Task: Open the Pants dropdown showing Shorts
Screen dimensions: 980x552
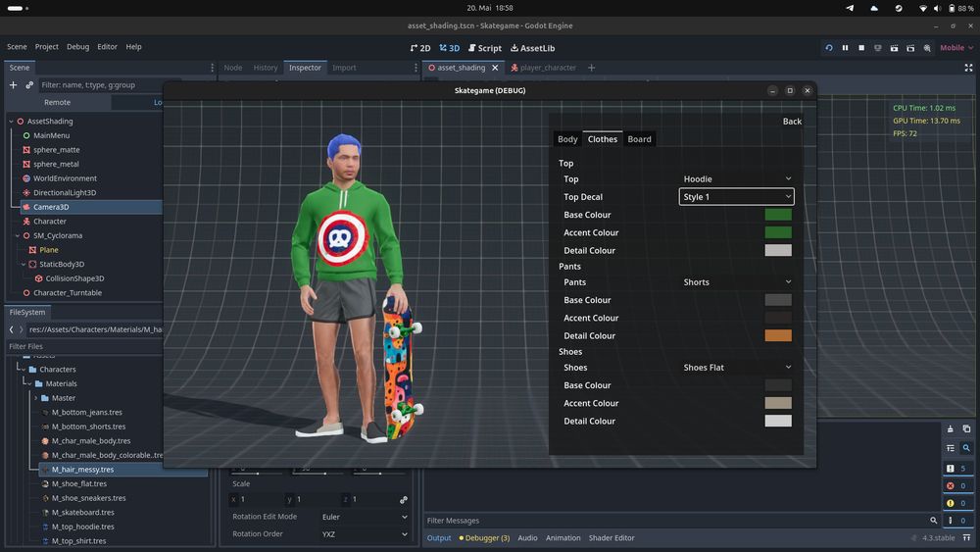Action: (736, 282)
